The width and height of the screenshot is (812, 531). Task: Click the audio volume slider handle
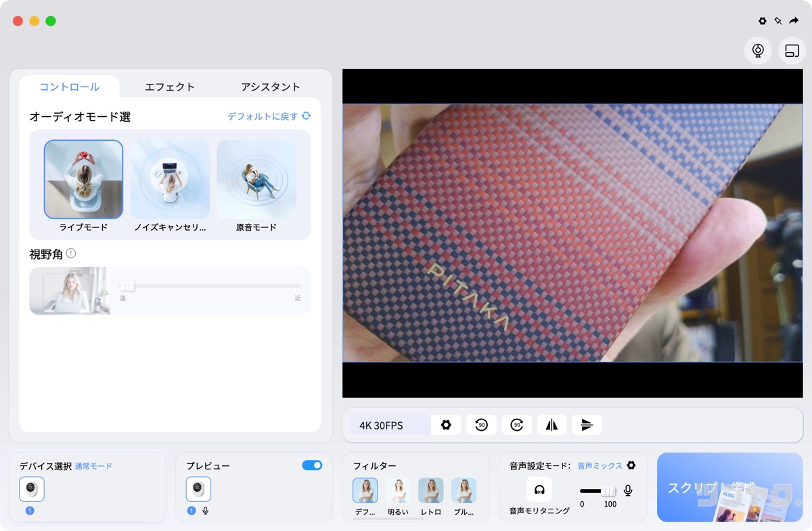[609, 491]
